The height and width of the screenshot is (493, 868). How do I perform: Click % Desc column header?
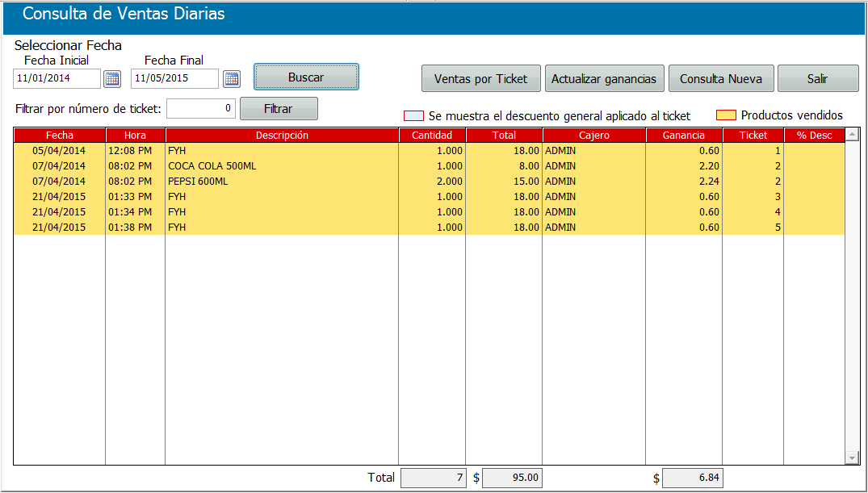point(814,135)
